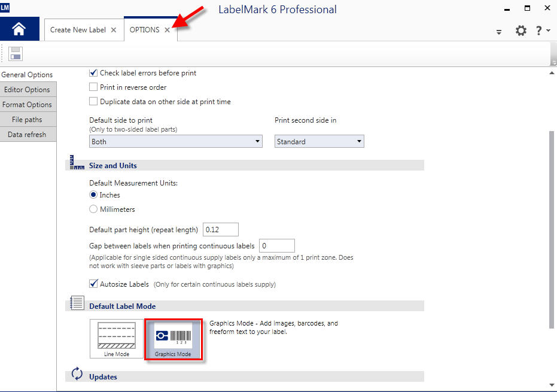
Task: Open the settings gear icon
Action: (521, 31)
